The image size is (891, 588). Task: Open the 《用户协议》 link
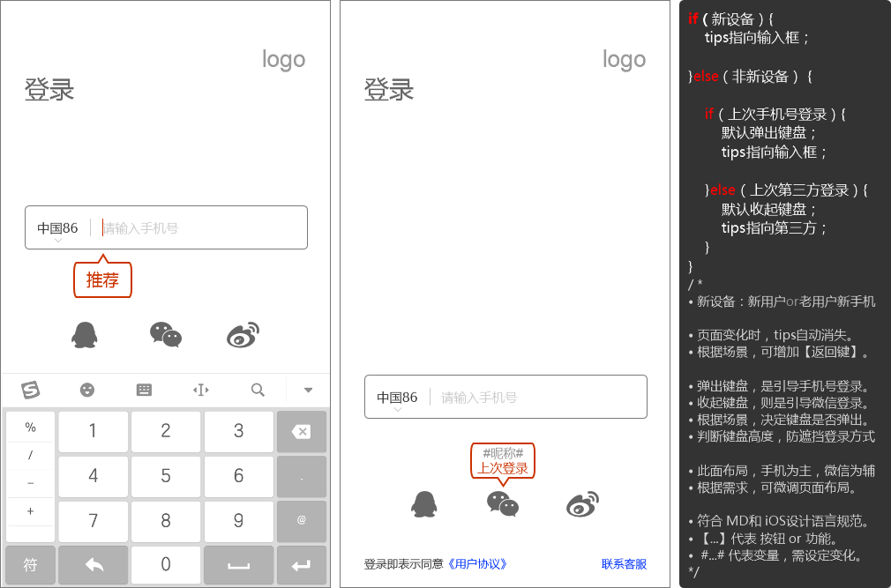pos(477,564)
